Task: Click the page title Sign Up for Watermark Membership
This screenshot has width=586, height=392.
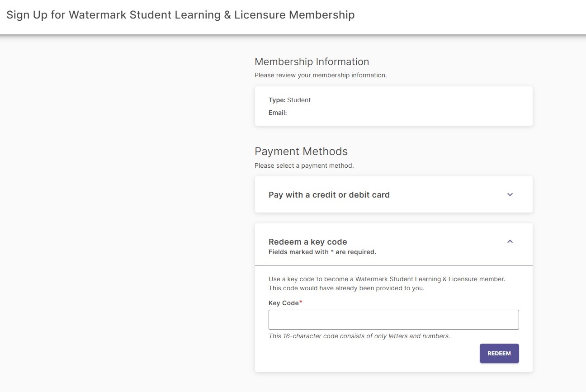Action: 181,14
